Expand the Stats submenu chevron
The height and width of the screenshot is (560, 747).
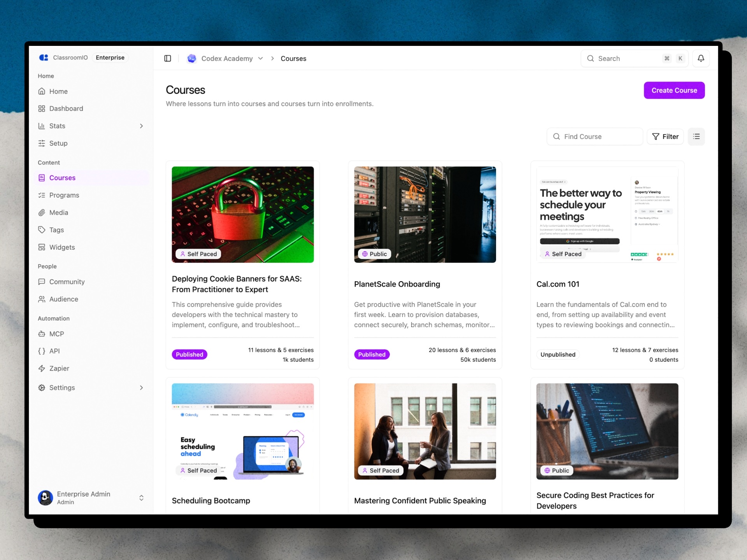pyautogui.click(x=141, y=126)
